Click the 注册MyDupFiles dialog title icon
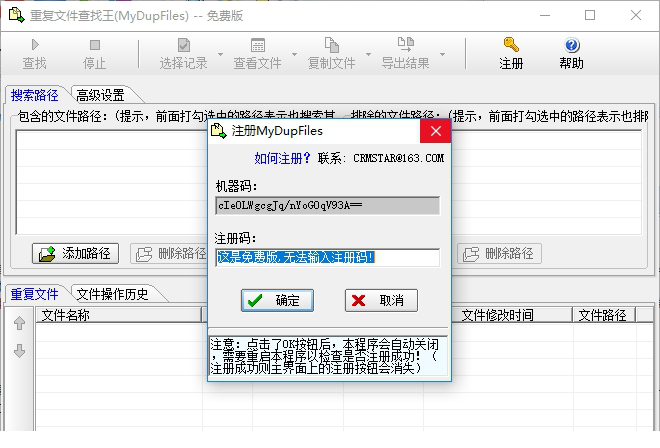Viewport: 660px width, 448px height. coord(218,131)
